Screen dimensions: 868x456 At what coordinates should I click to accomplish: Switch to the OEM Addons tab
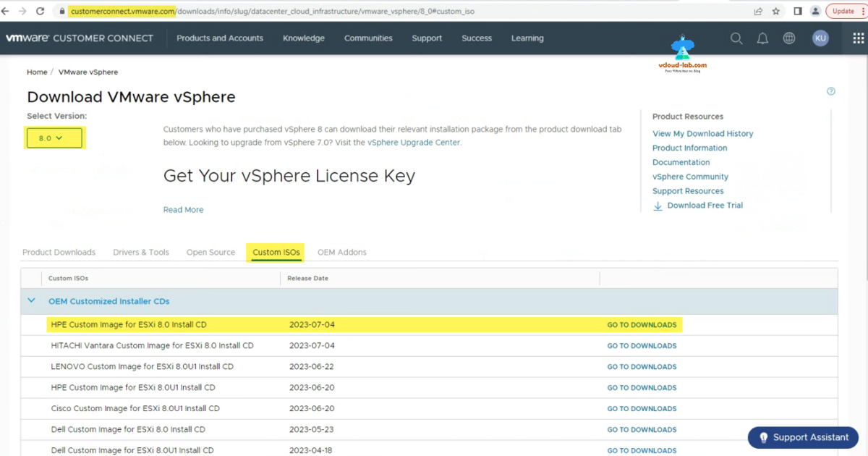(x=342, y=253)
